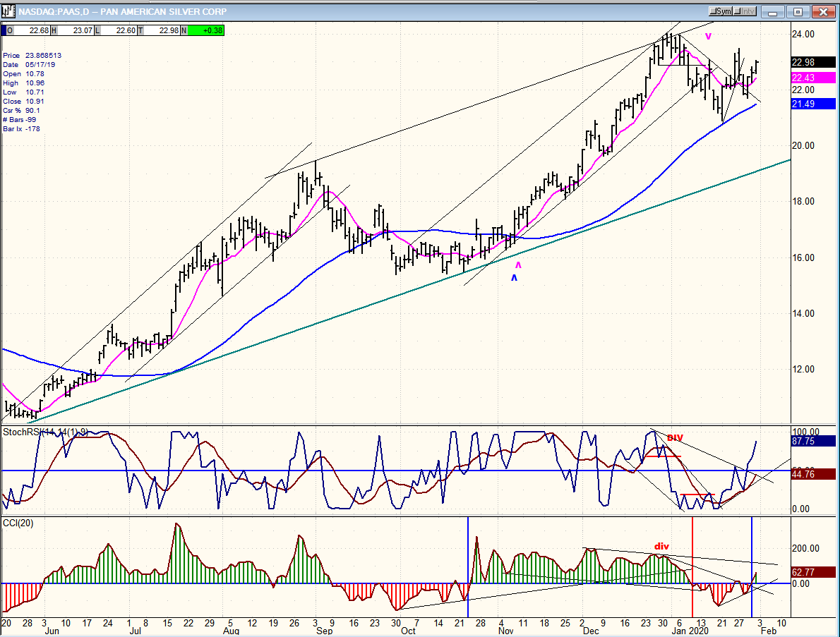Click the 100.00 StochRSI axis label

coord(805,432)
